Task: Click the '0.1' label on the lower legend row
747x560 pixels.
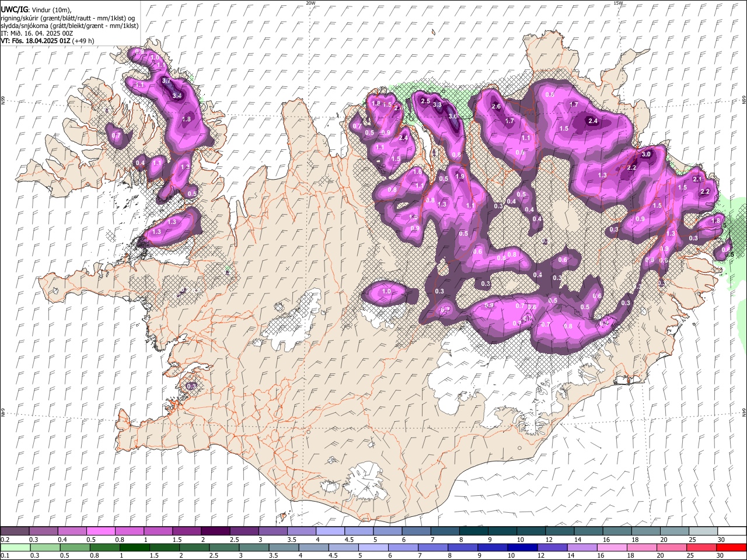Action: 5,556
